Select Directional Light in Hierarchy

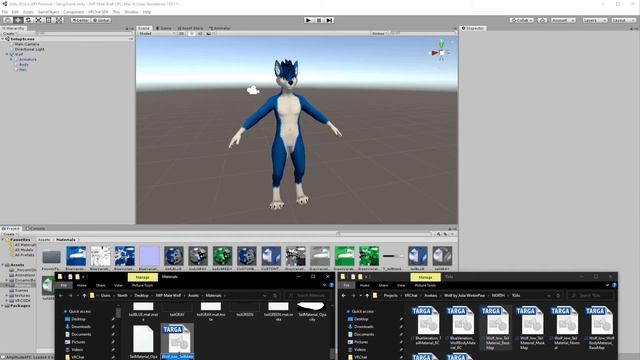pos(29,49)
